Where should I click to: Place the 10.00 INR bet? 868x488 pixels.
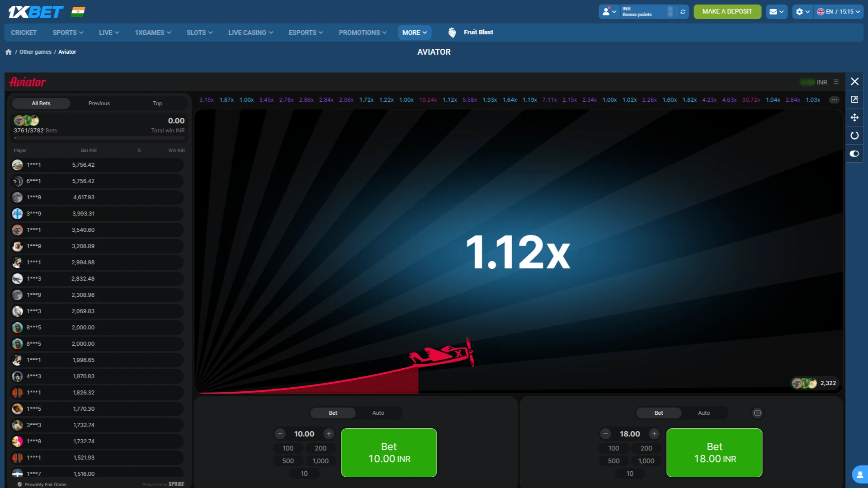(x=389, y=453)
